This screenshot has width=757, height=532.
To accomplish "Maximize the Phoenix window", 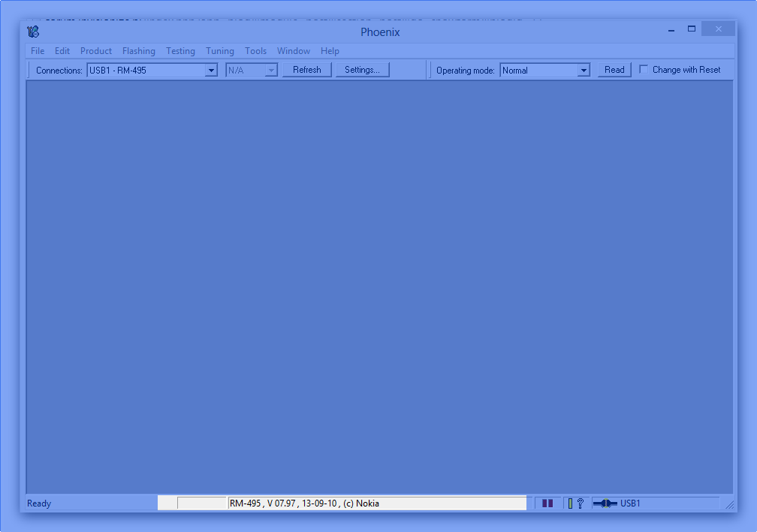I will click(x=692, y=29).
